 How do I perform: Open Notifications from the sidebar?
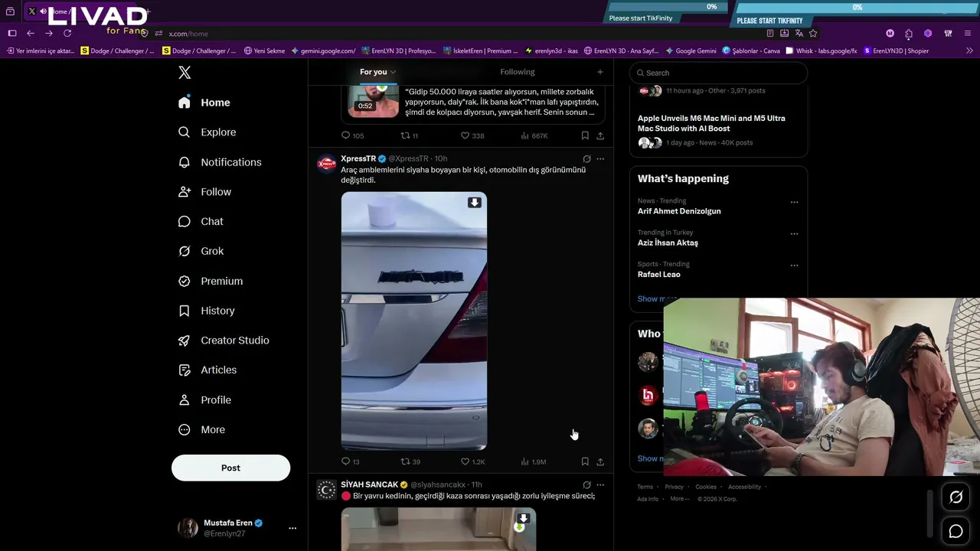pos(220,162)
